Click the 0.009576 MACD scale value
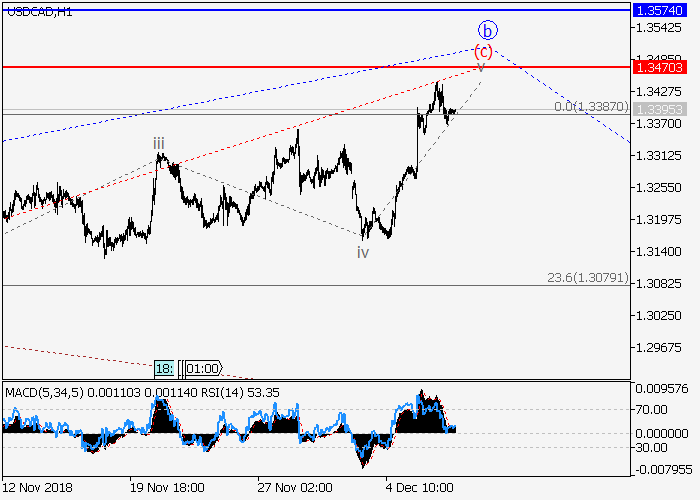Screen dimensions: 700x500 [662, 389]
